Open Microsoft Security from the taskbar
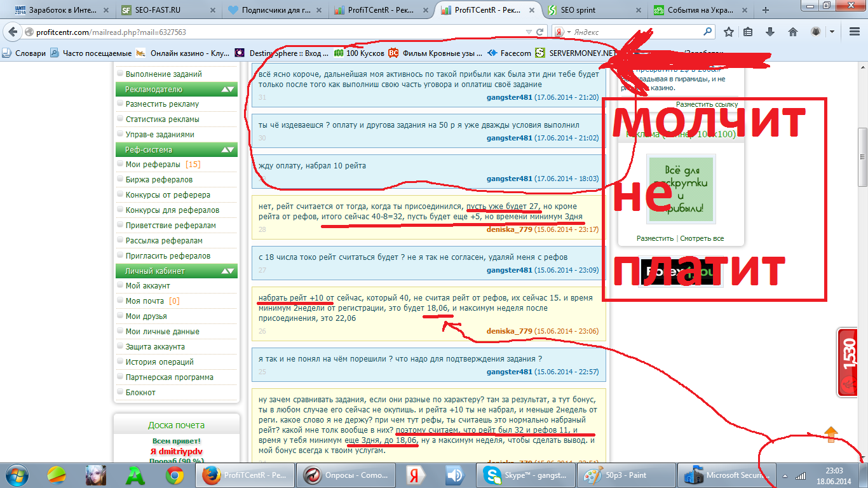Image resolution: width=868 pixels, height=488 pixels. (x=726, y=475)
